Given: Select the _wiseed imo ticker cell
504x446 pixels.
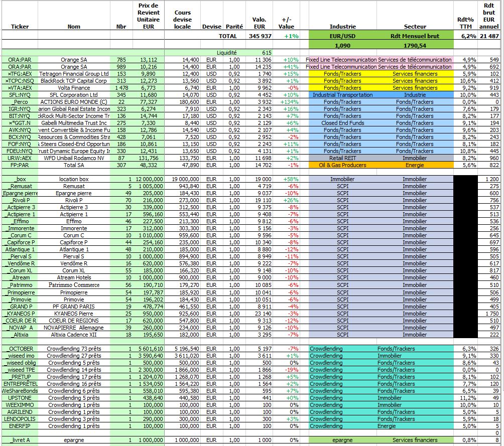Looking at the screenshot, I should tap(20, 356).
